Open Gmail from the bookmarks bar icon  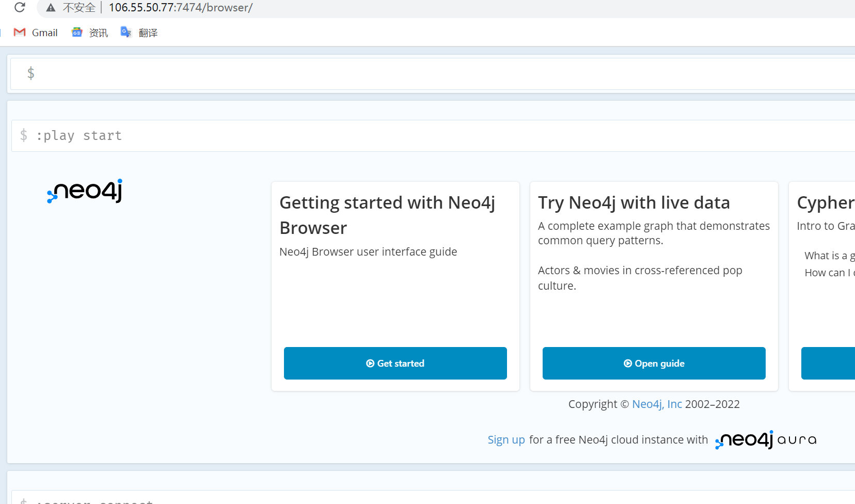tap(19, 32)
